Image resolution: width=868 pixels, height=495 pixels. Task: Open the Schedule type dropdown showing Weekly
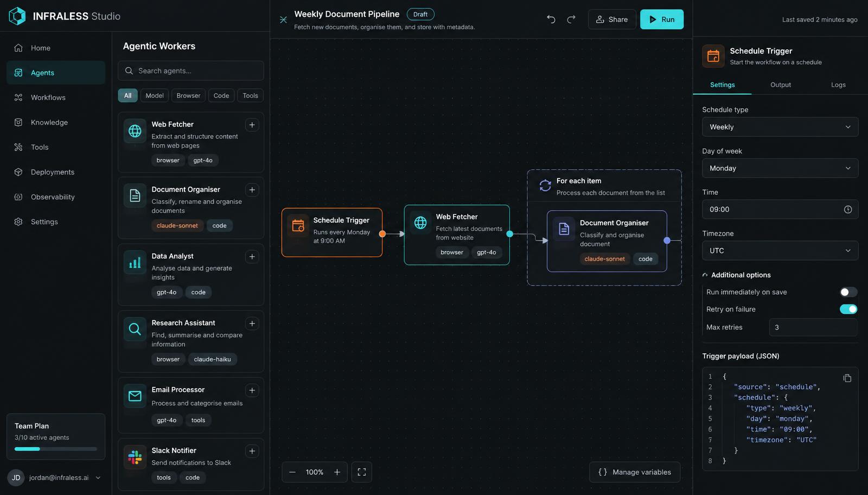(x=780, y=127)
